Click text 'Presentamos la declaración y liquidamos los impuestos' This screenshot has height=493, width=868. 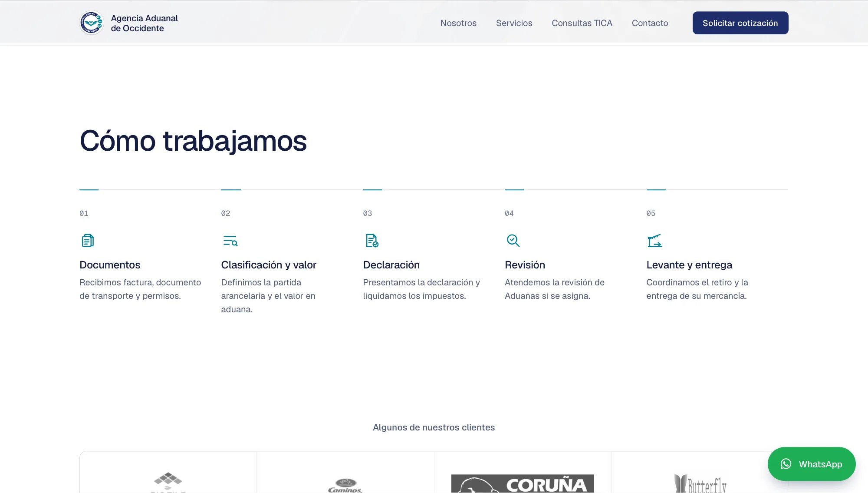pos(421,289)
